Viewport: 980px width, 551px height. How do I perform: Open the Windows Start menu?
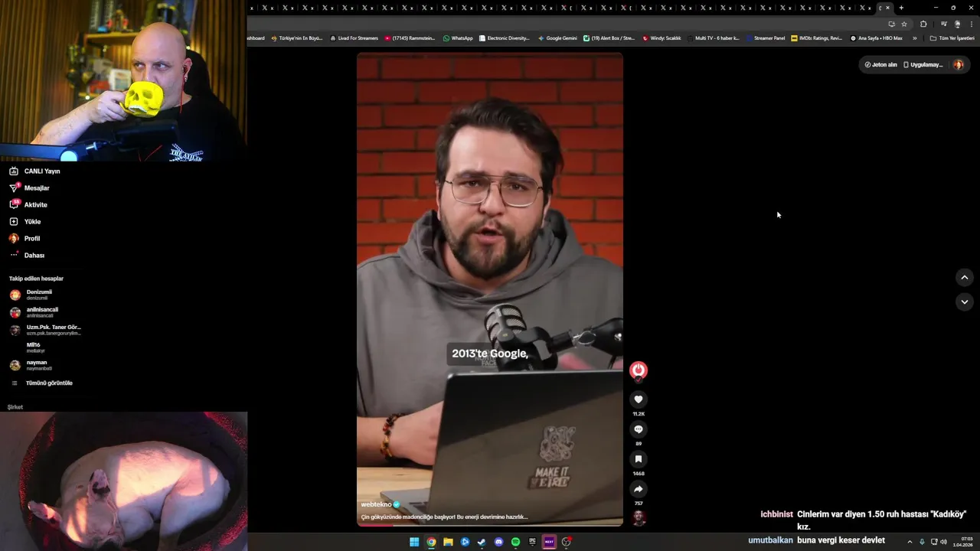pyautogui.click(x=414, y=542)
